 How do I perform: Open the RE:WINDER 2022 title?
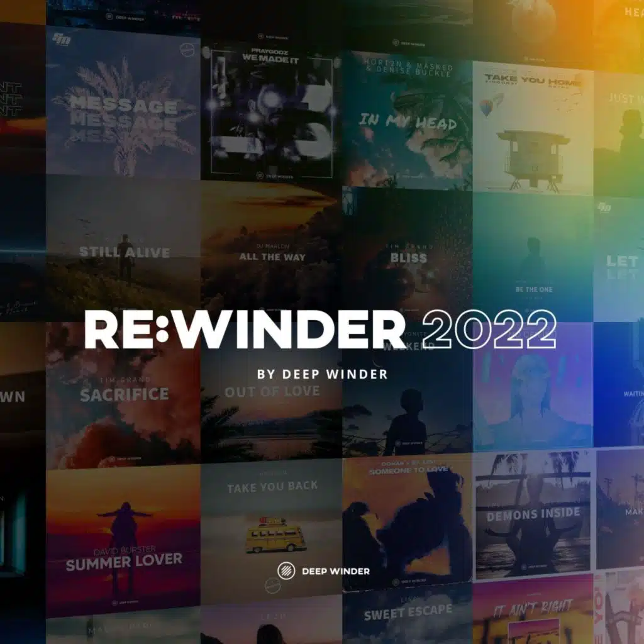tap(322, 329)
